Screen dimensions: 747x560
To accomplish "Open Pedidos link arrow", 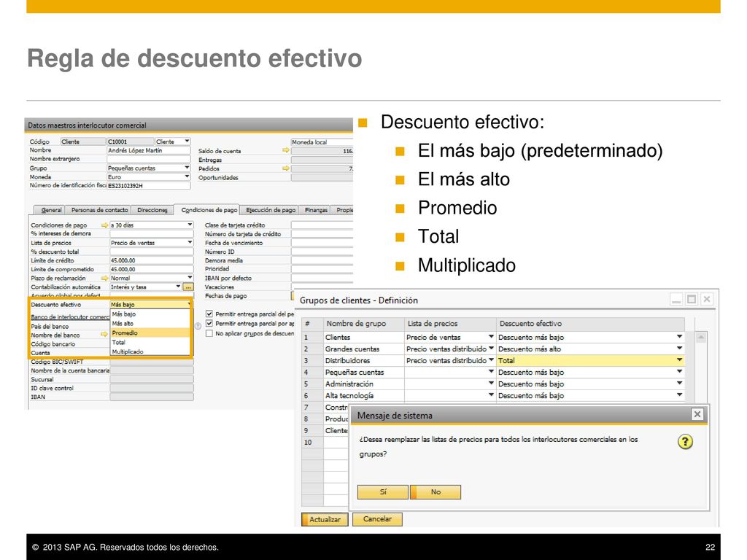I will pos(286,168).
